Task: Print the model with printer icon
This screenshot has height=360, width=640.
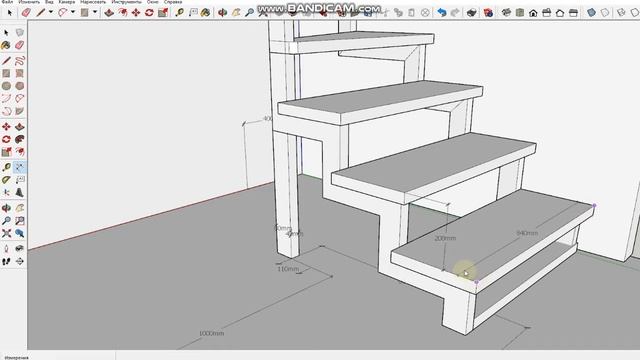Action: (472, 13)
